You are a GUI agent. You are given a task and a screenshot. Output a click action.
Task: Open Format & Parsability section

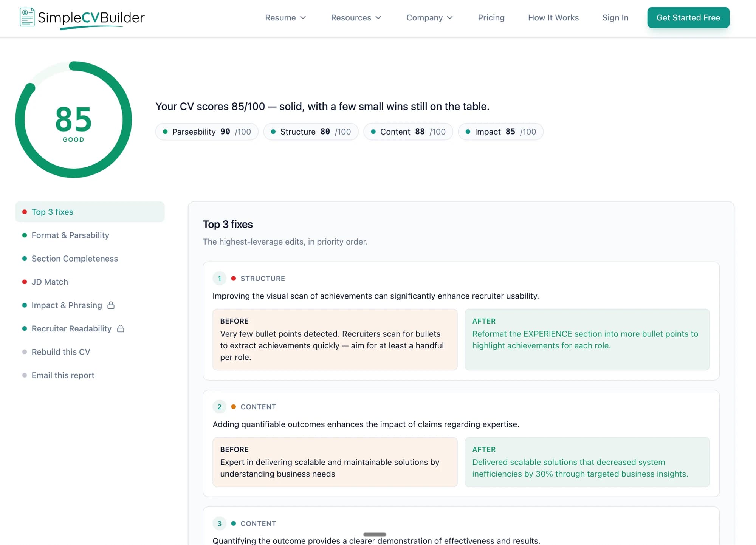point(90,235)
